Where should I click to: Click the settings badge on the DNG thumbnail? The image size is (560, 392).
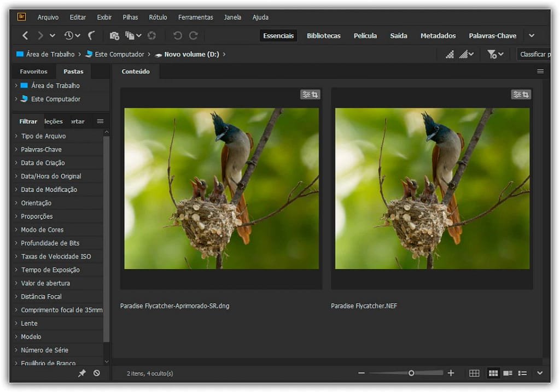click(x=310, y=95)
